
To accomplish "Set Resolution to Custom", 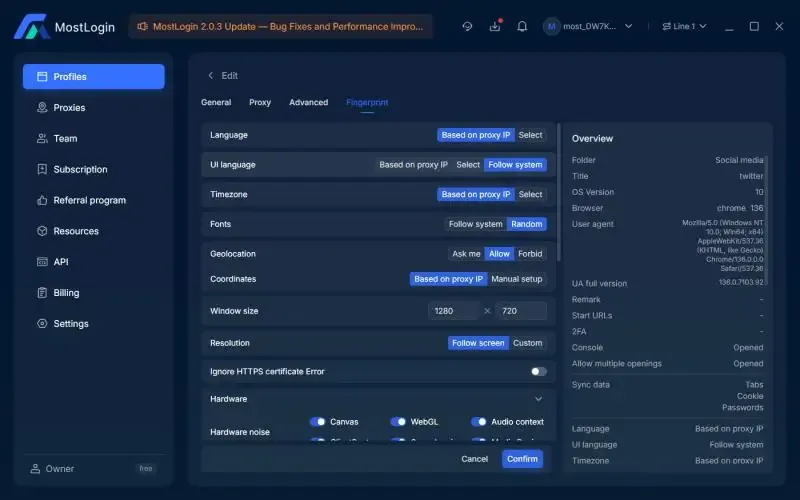I will click(x=528, y=343).
